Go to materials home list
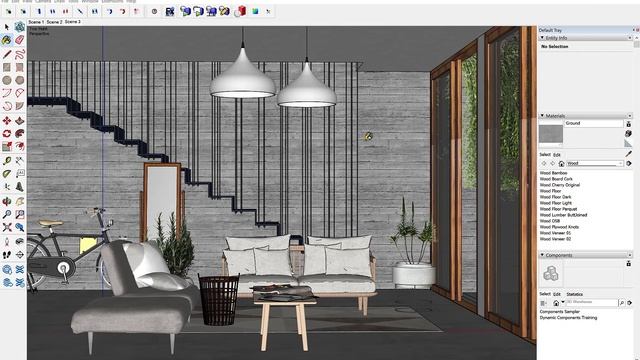Viewport: 640px width, 360px height. pyautogui.click(x=562, y=163)
